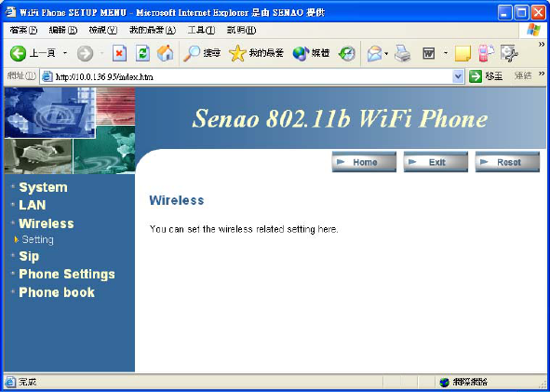Select Phone book in sidebar
Screen dimensions: 550x392
click(x=57, y=292)
